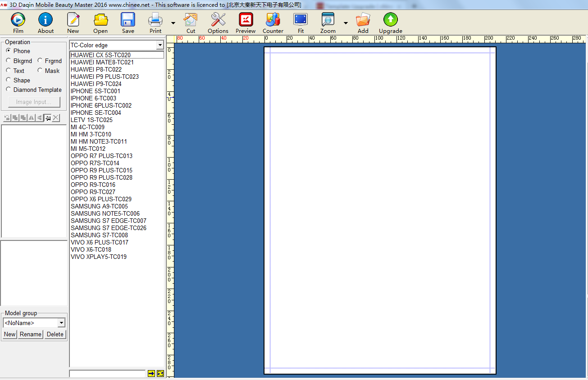Click the green Upgrade icon

click(x=391, y=20)
